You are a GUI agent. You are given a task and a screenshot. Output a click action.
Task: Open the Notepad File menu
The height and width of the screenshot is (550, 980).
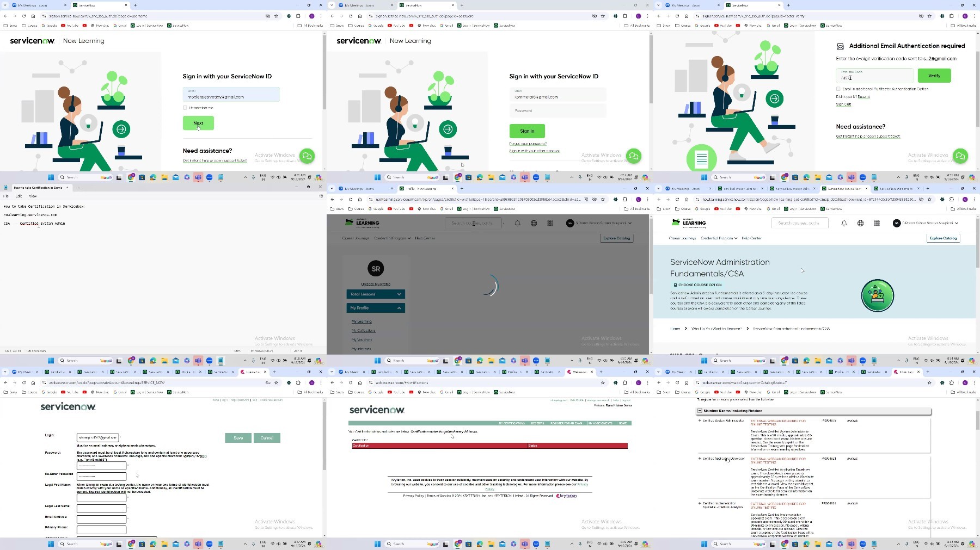click(6, 196)
